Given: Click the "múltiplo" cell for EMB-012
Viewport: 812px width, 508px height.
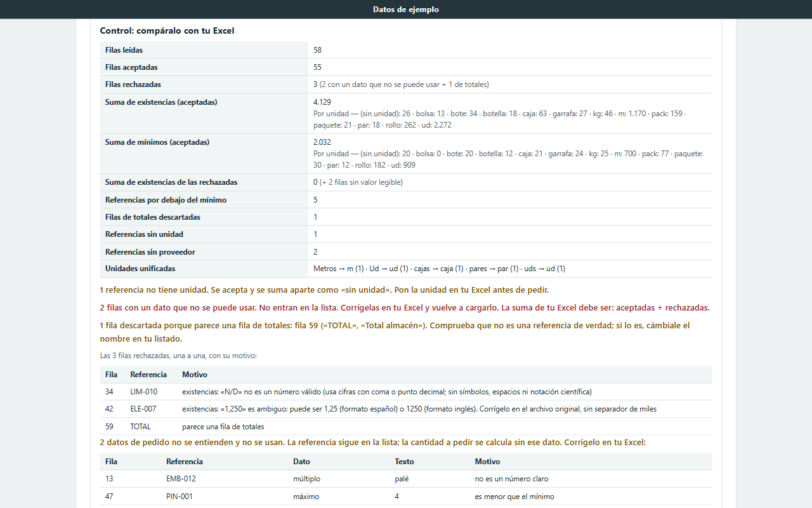Looking at the screenshot, I should (306, 479).
